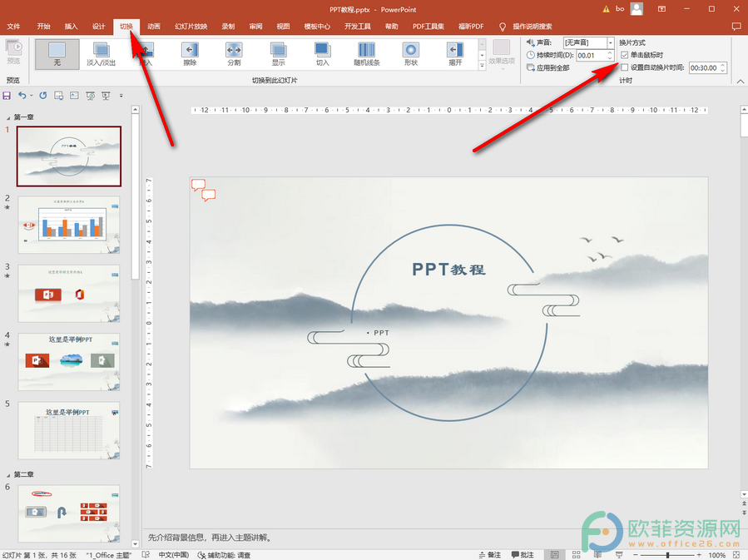Screen dimensions: 748x560
Task: Apply the 切入 cut-in transition
Action: [323, 54]
